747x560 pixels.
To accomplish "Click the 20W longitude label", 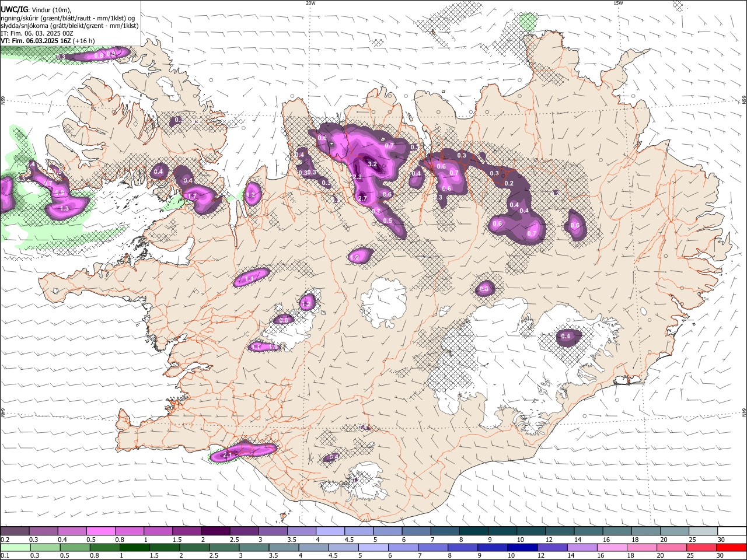I will click(x=310, y=3).
